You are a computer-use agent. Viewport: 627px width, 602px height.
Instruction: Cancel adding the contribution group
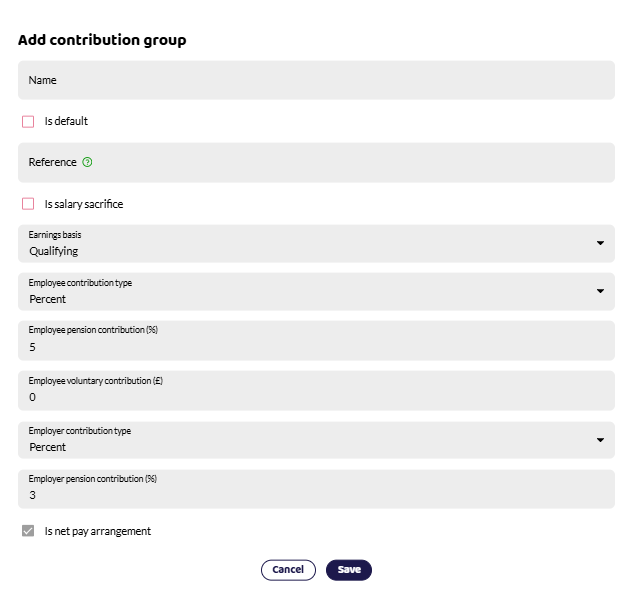288,570
